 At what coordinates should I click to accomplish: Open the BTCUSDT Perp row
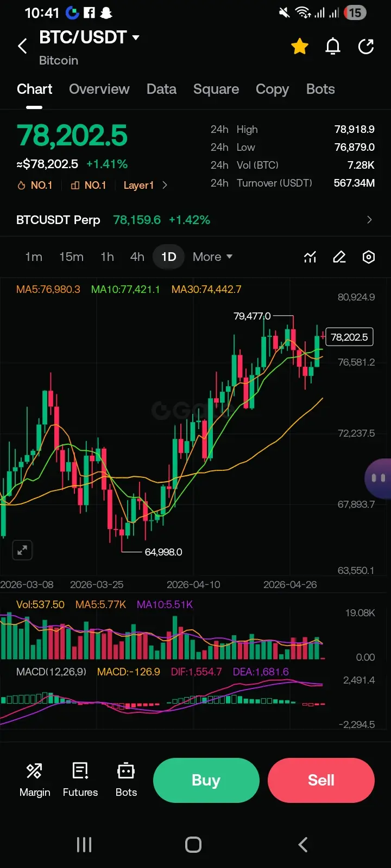tap(195, 220)
